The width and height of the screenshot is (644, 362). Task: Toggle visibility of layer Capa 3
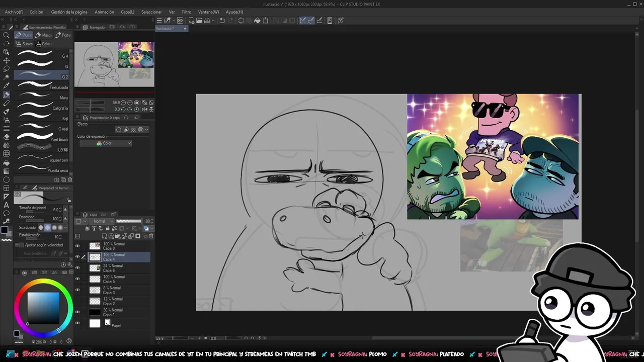click(77, 290)
